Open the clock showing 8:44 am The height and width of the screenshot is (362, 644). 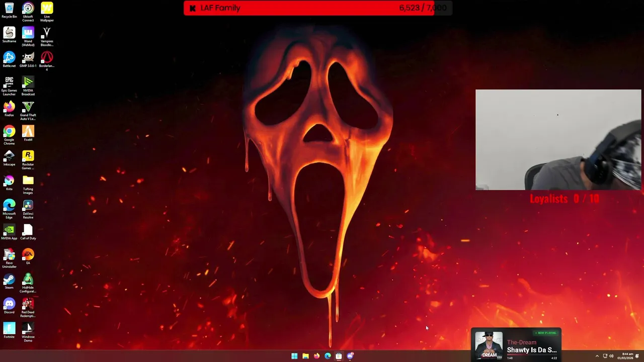pos(625,356)
